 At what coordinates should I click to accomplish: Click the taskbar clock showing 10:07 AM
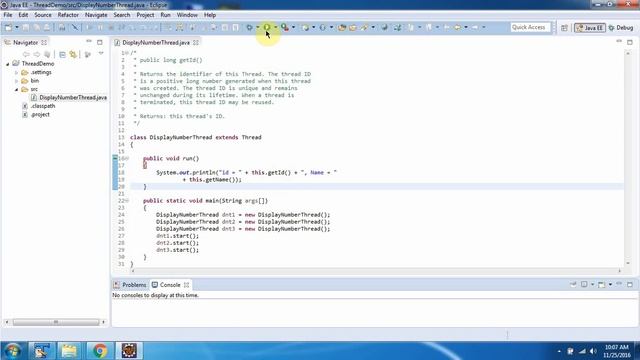pos(616,351)
